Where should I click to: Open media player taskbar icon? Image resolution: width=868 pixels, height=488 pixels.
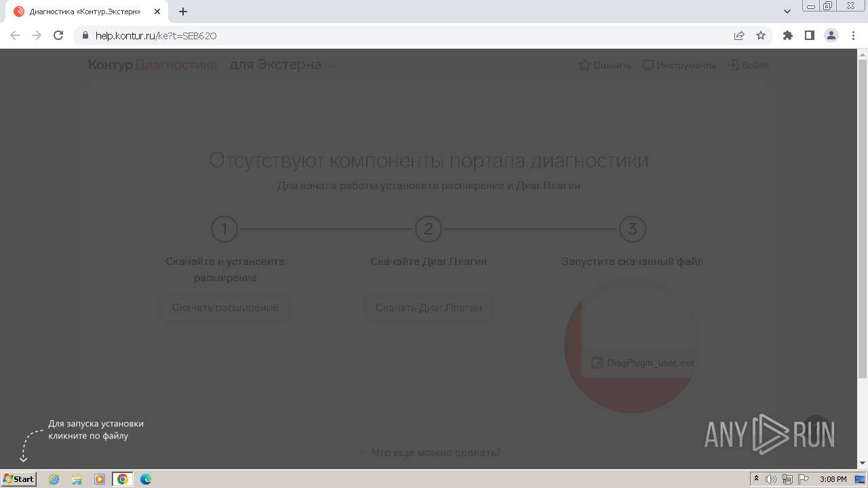click(x=100, y=479)
